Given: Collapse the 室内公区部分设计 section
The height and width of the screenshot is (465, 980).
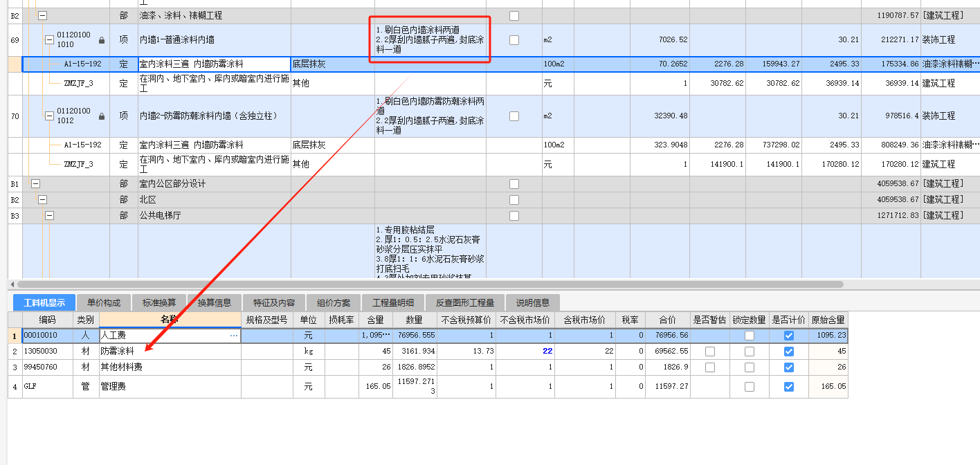Looking at the screenshot, I should coord(36,184).
